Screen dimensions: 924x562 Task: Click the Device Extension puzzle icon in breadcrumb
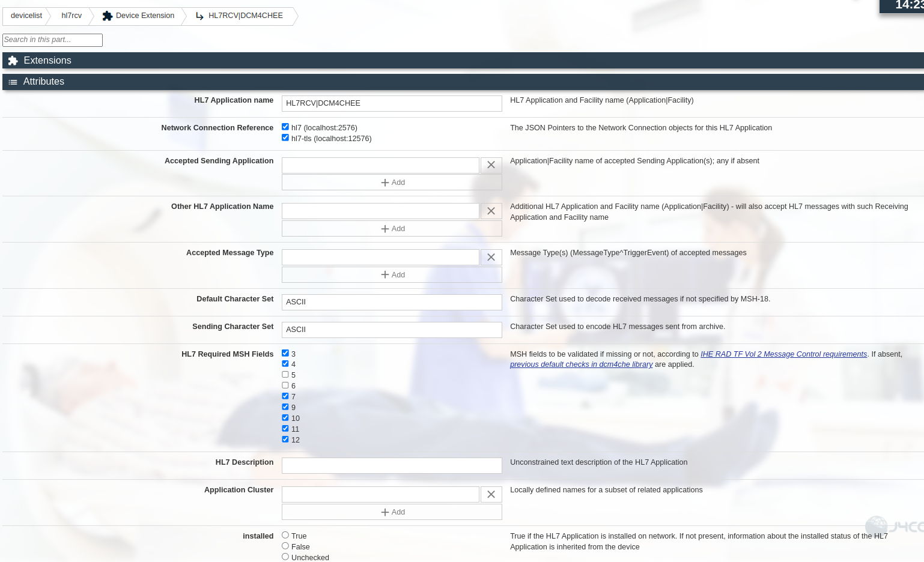pos(107,16)
